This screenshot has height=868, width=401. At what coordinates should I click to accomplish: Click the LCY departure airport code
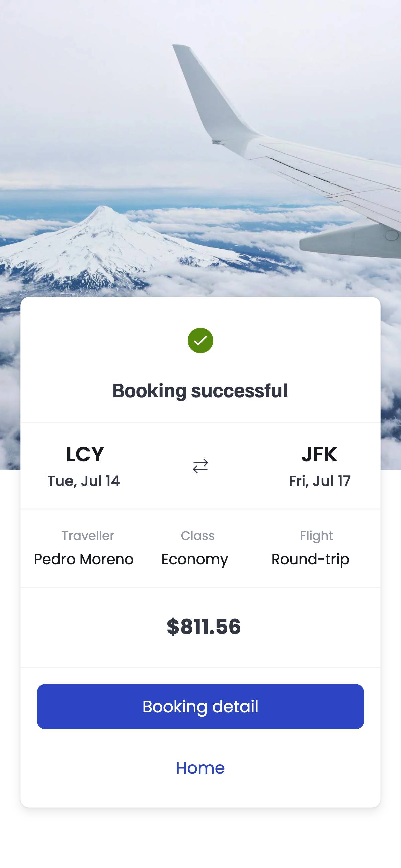pyautogui.click(x=85, y=454)
